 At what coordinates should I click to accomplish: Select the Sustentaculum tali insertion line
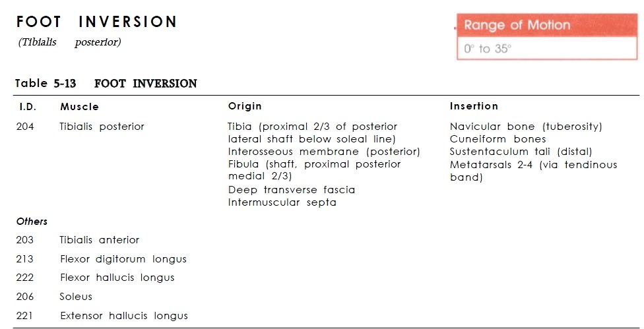[x=521, y=152]
